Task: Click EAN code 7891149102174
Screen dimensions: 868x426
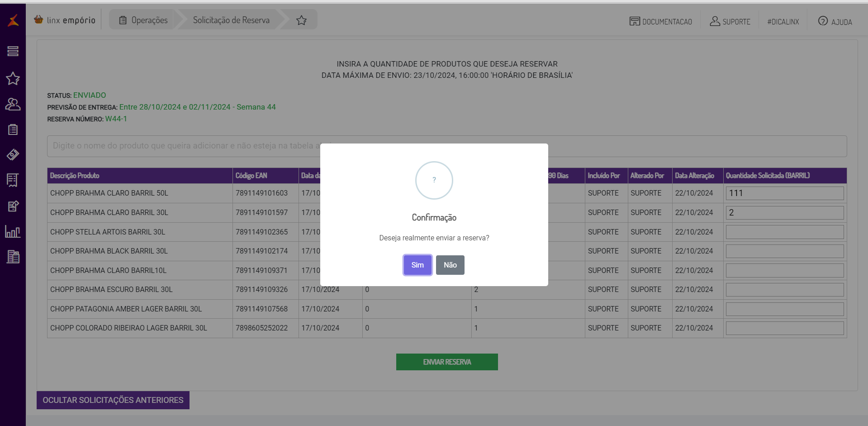Action: coord(261,251)
